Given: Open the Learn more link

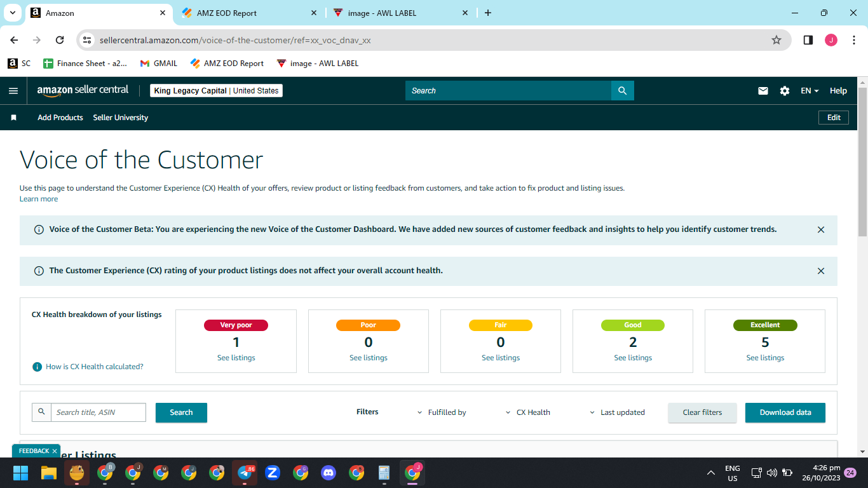Looking at the screenshot, I should (39, 199).
